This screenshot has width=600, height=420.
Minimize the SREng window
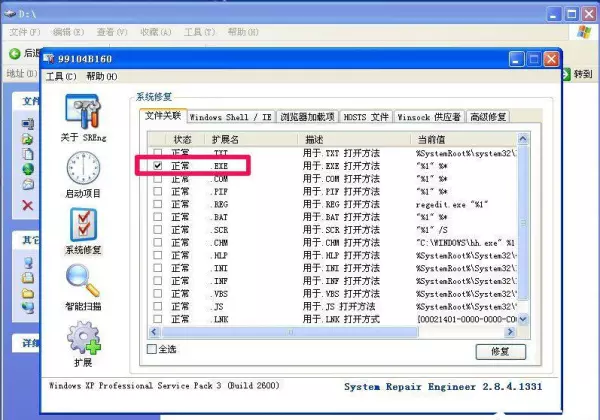[x=516, y=59]
